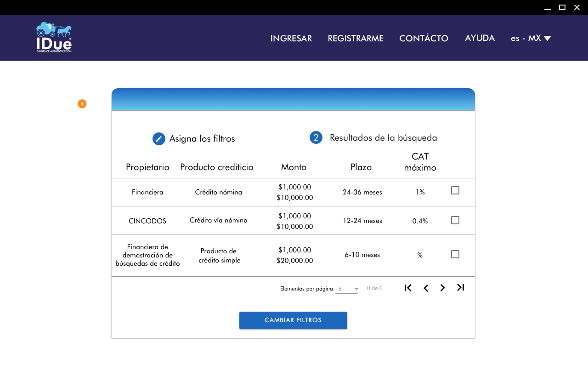Image resolution: width=588 pixels, height=365 pixels.
Task: Go to next page of results
Action: click(x=442, y=288)
